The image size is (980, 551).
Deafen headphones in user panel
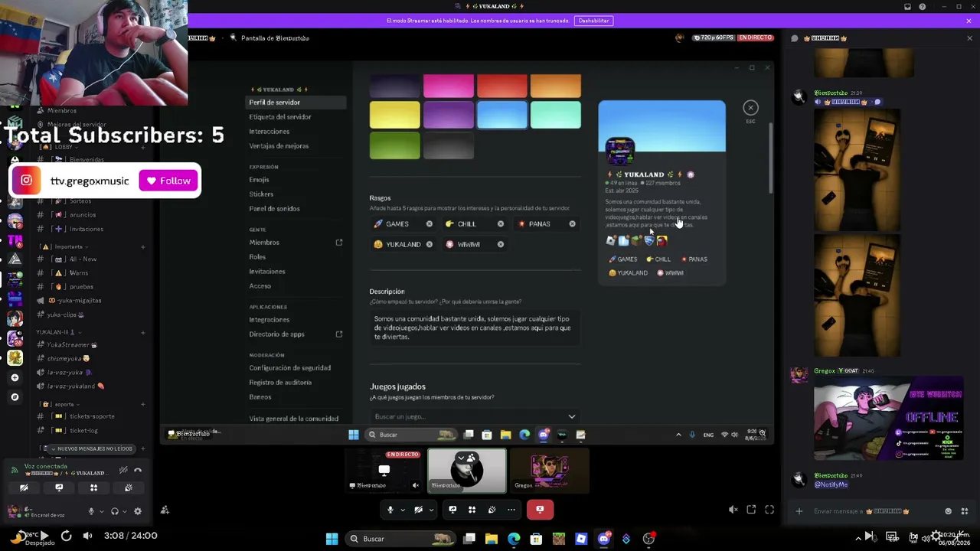click(115, 511)
